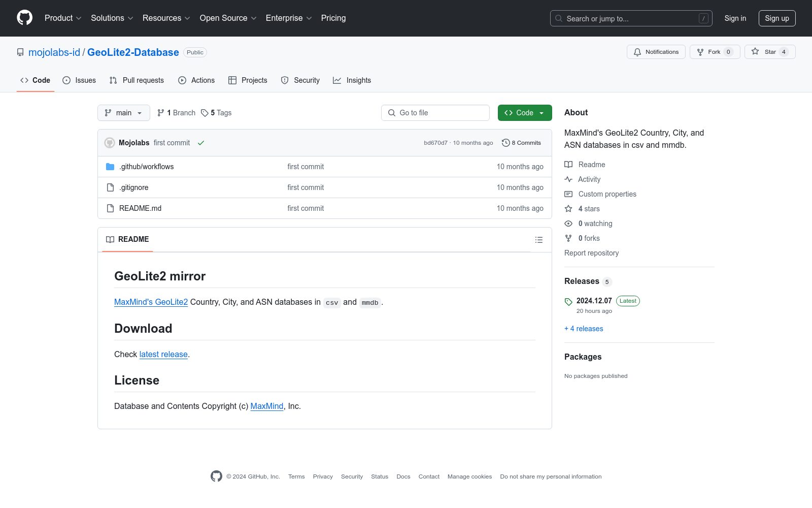This screenshot has height=508, width=812.
Task: Open the 8 Commits history link
Action: pos(521,143)
